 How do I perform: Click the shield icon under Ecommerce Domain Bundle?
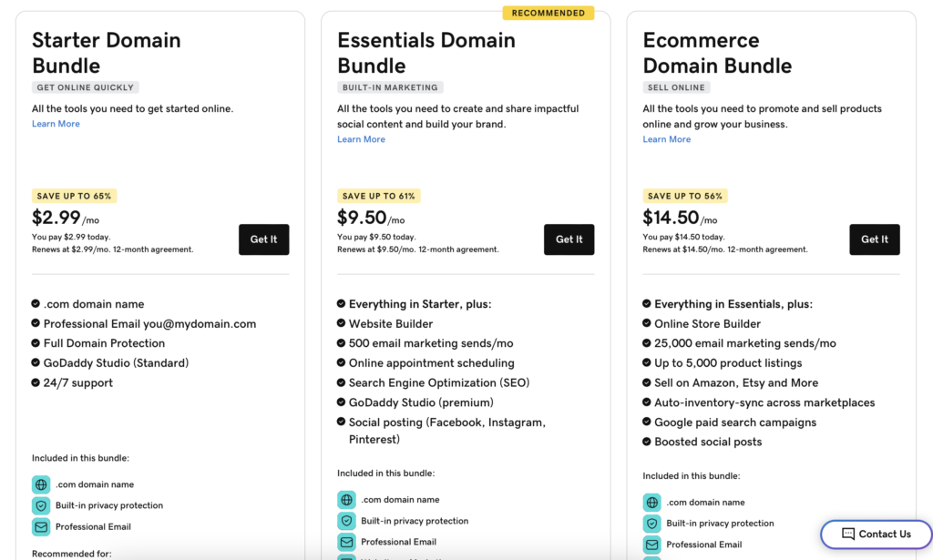[x=652, y=524]
